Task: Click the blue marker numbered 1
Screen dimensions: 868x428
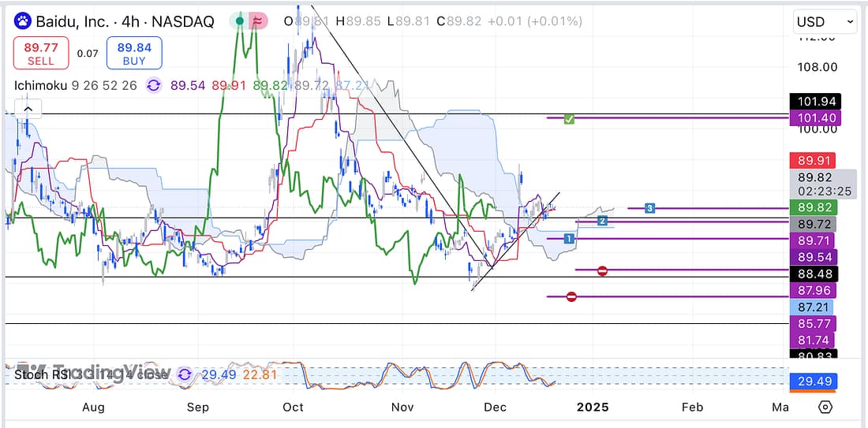Action: pos(568,238)
